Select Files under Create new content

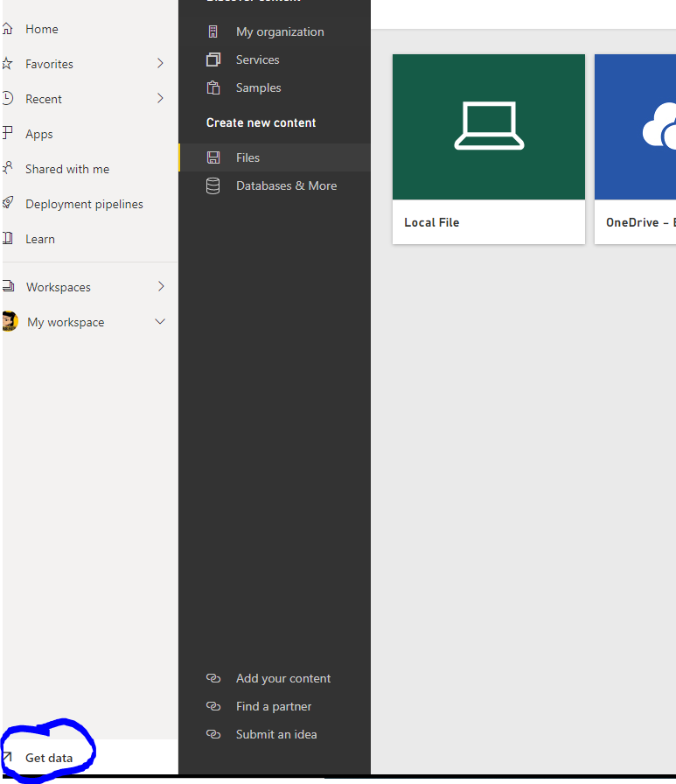(x=275, y=157)
